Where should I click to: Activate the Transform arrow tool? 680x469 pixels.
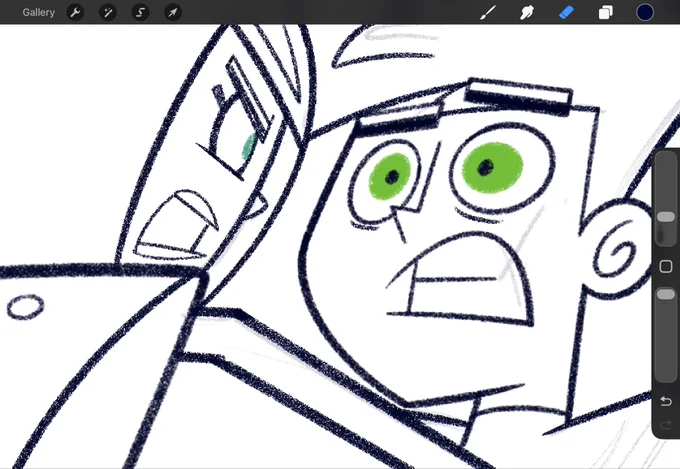173,12
